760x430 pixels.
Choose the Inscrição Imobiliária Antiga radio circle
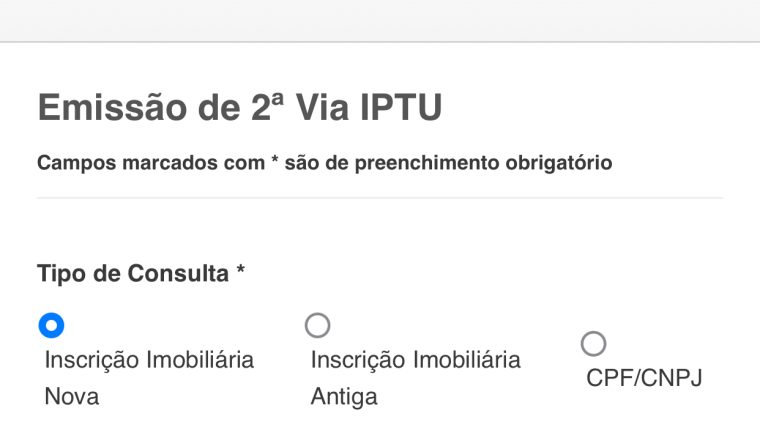[317, 325]
